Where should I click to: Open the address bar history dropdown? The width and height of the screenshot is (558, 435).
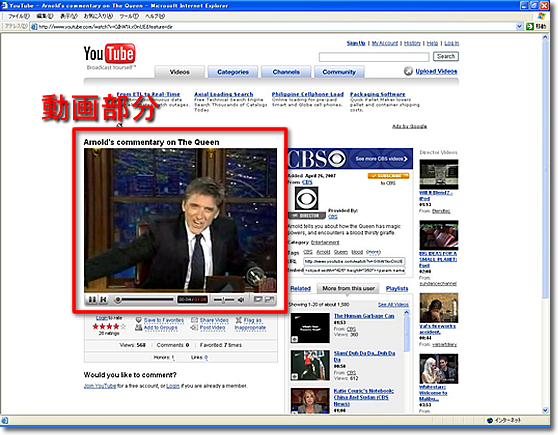click(519, 26)
